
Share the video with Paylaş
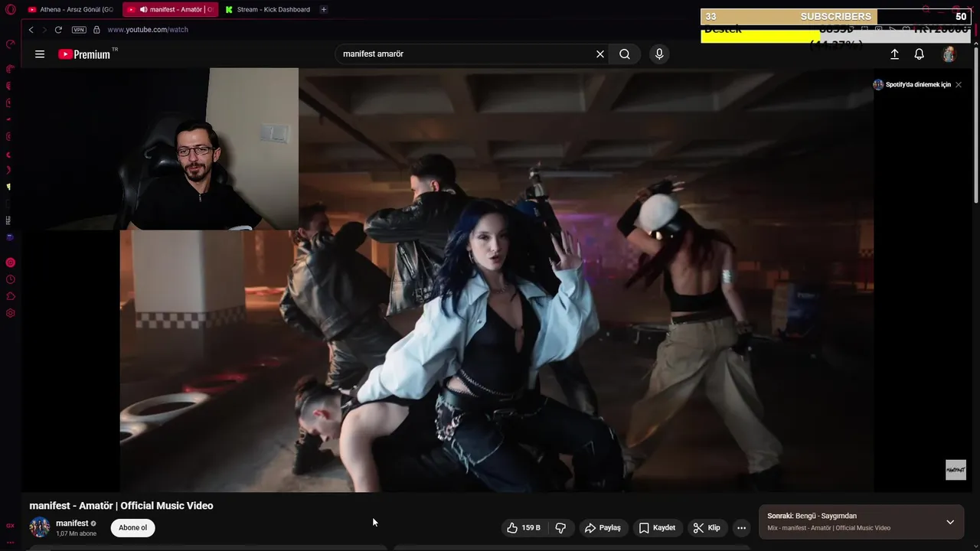pos(603,528)
